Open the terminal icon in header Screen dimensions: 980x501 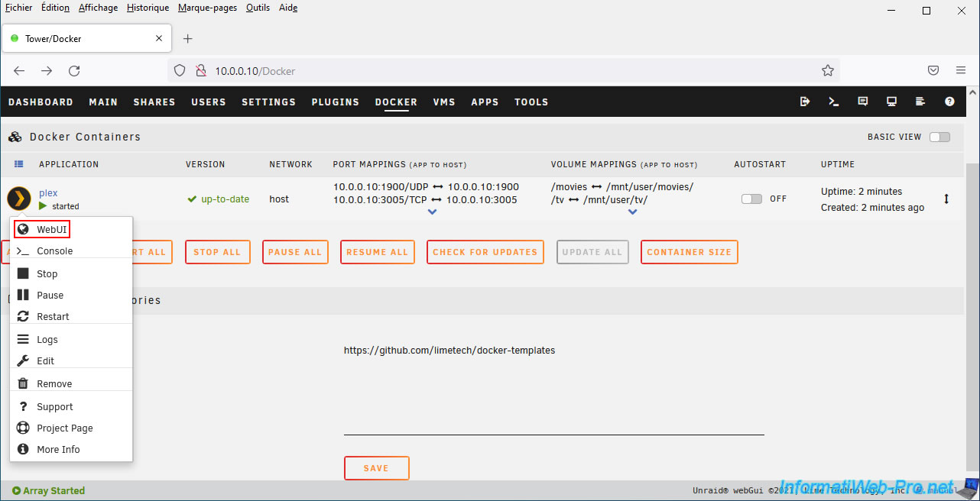click(834, 102)
